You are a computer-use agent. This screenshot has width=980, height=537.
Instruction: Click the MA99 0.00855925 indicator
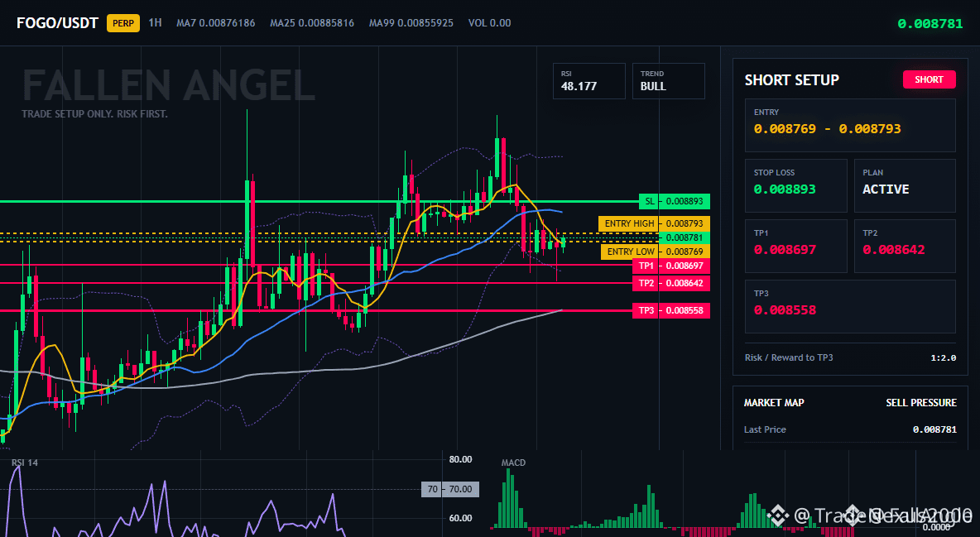411,23
